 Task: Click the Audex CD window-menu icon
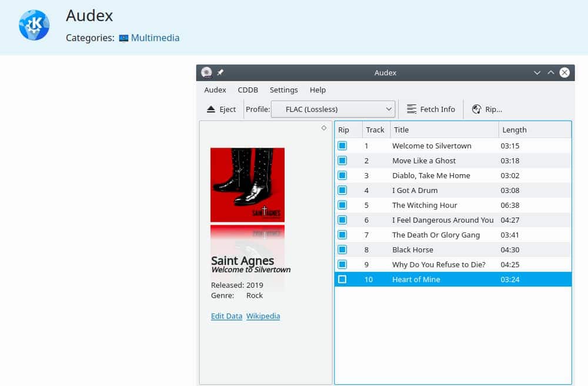pos(206,72)
